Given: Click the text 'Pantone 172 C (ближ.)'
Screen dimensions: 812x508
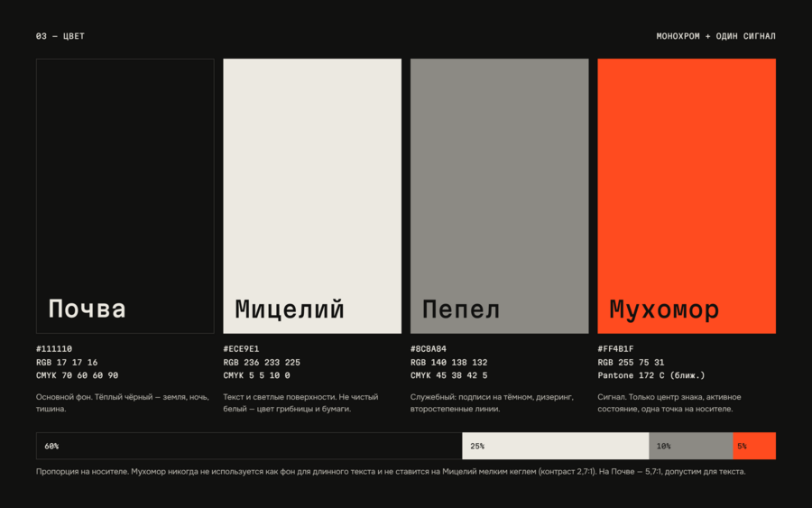Looking at the screenshot, I should [651, 375].
